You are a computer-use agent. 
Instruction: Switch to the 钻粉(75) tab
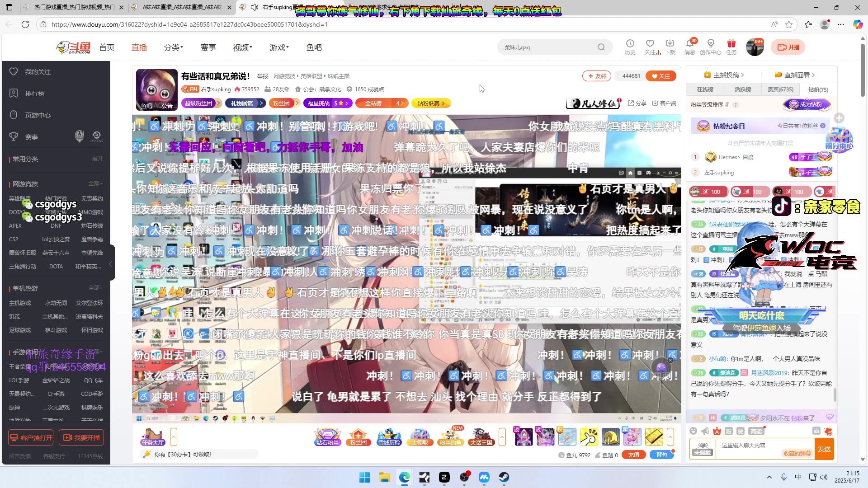tap(818, 89)
